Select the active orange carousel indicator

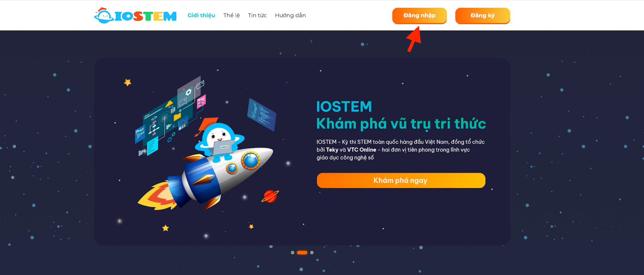[302, 253]
